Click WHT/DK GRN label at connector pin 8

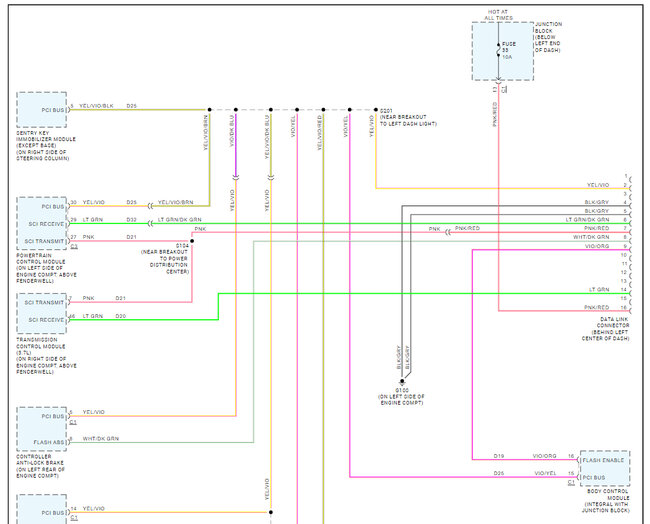(x=591, y=237)
